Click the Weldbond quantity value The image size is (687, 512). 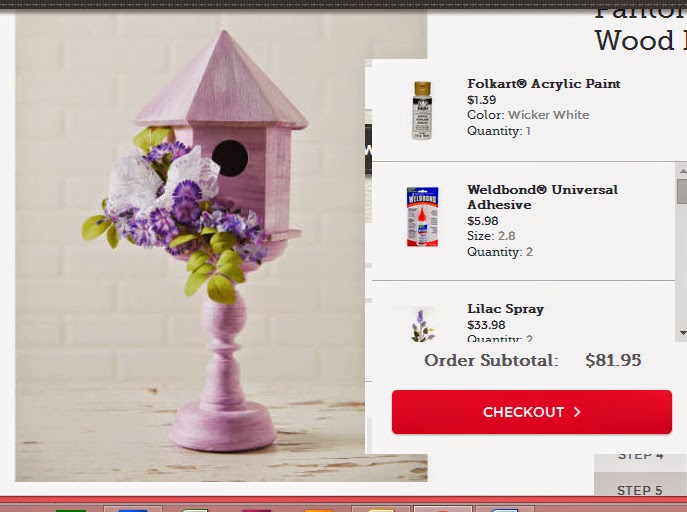coord(529,252)
